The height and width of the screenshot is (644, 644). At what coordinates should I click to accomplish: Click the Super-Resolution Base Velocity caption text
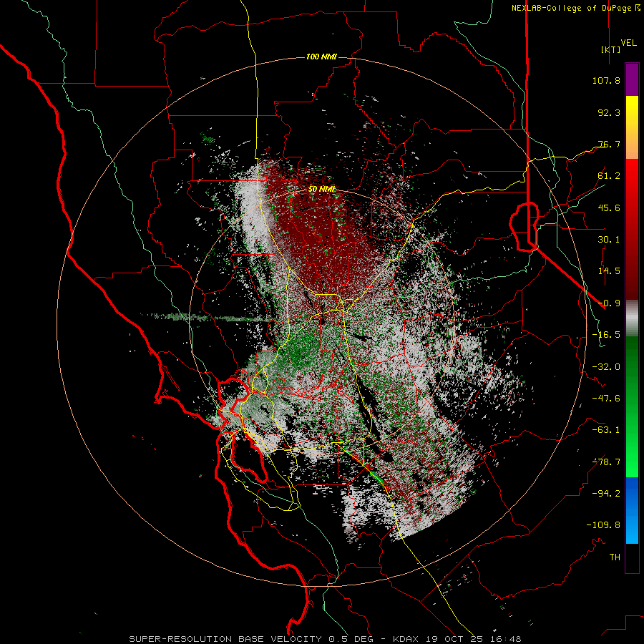click(x=325, y=639)
